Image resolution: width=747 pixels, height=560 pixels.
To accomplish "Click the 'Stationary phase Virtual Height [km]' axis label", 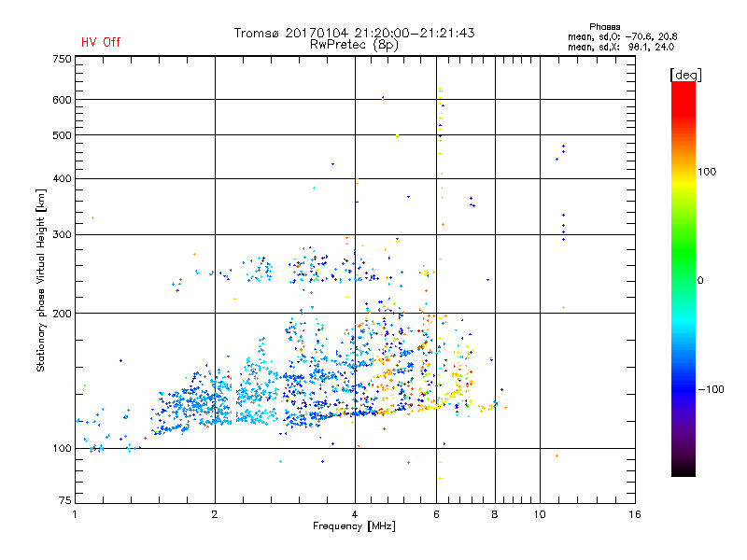I will click(41, 281).
